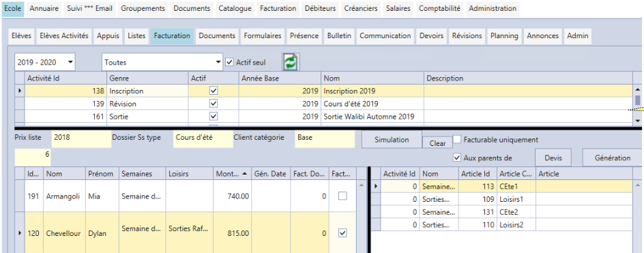644x253 pixels.
Task: Switch to the Annonces sub-tab
Action: [x=543, y=35]
